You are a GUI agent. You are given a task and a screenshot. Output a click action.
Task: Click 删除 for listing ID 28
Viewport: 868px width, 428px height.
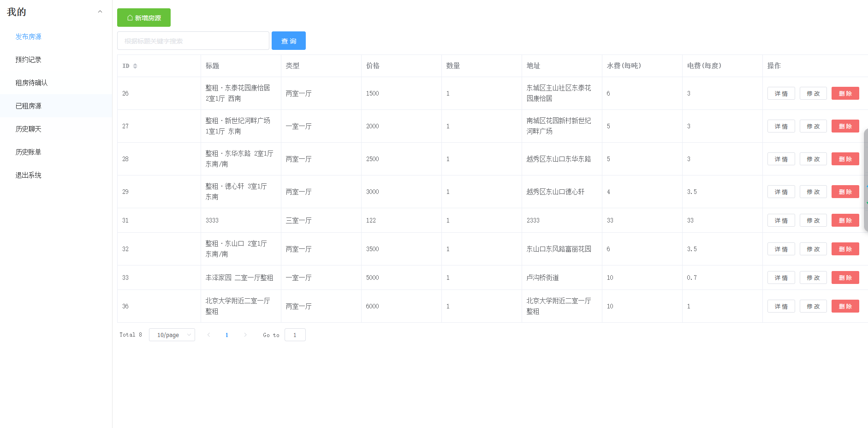pos(845,159)
